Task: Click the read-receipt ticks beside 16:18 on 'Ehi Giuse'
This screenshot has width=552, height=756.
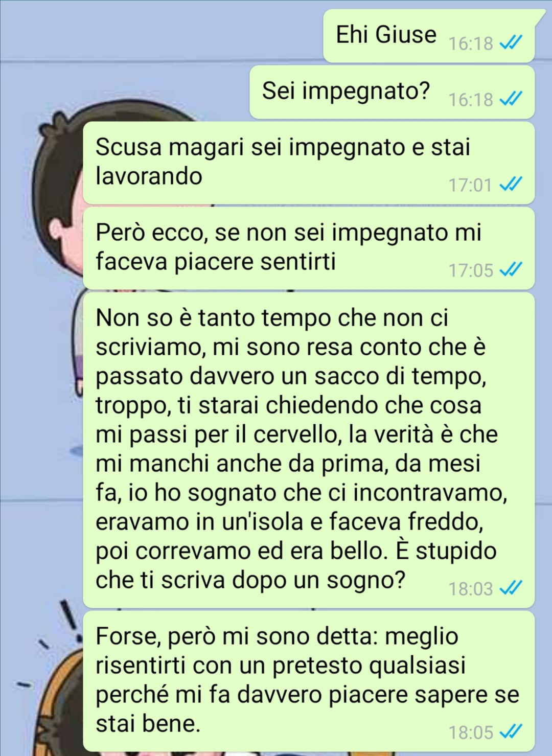Action: pyautogui.click(x=511, y=43)
